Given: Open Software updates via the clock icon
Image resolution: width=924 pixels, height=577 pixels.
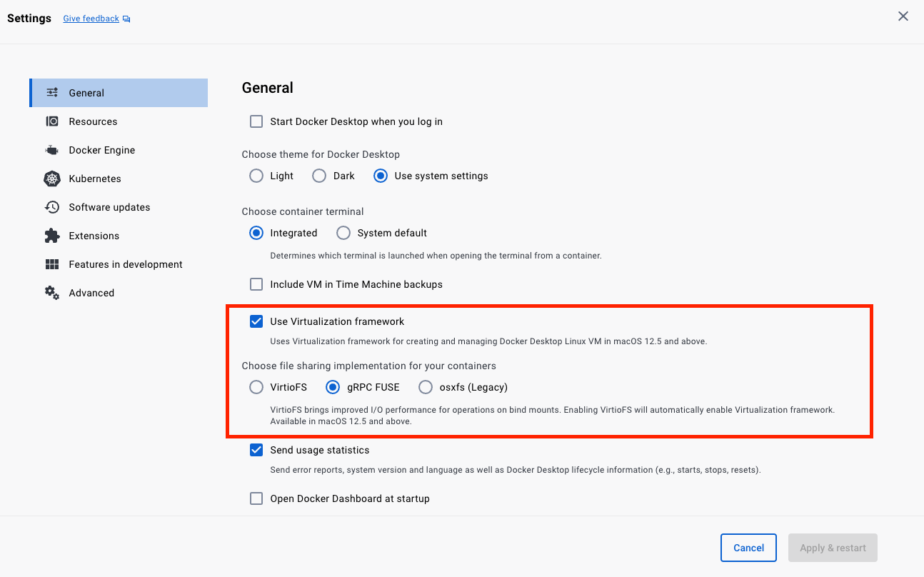Looking at the screenshot, I should (51, 206).
